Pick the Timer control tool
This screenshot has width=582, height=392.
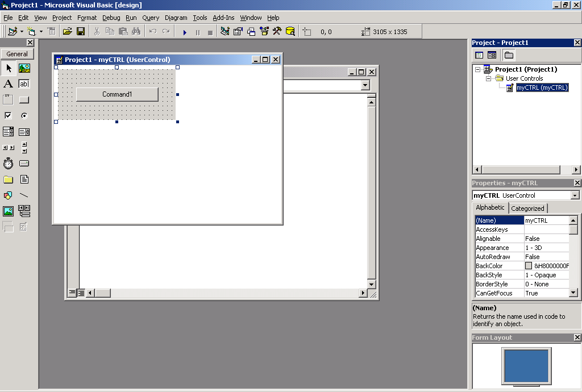click(x=9, y=164)
